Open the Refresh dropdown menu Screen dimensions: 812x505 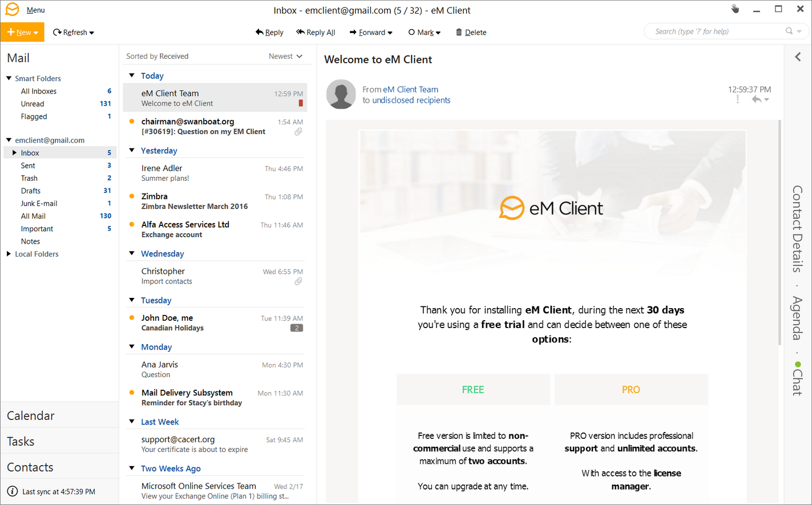91,33
